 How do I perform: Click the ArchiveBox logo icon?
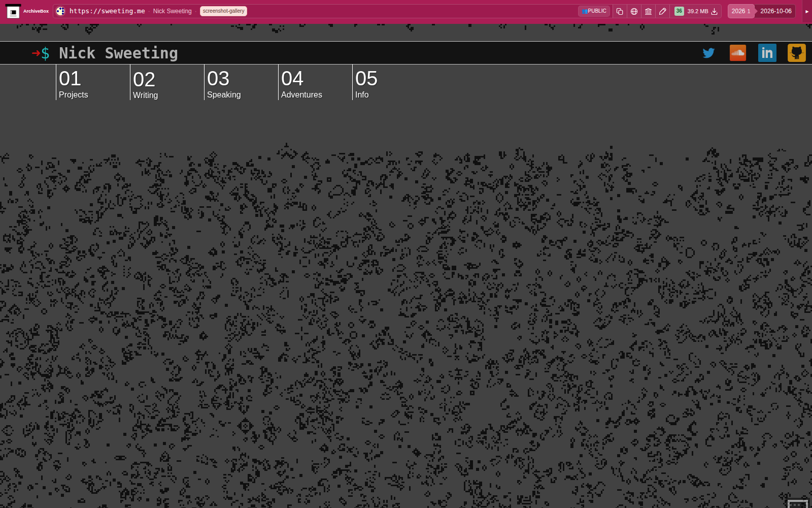pyautogui.click(x=13, y=11)
